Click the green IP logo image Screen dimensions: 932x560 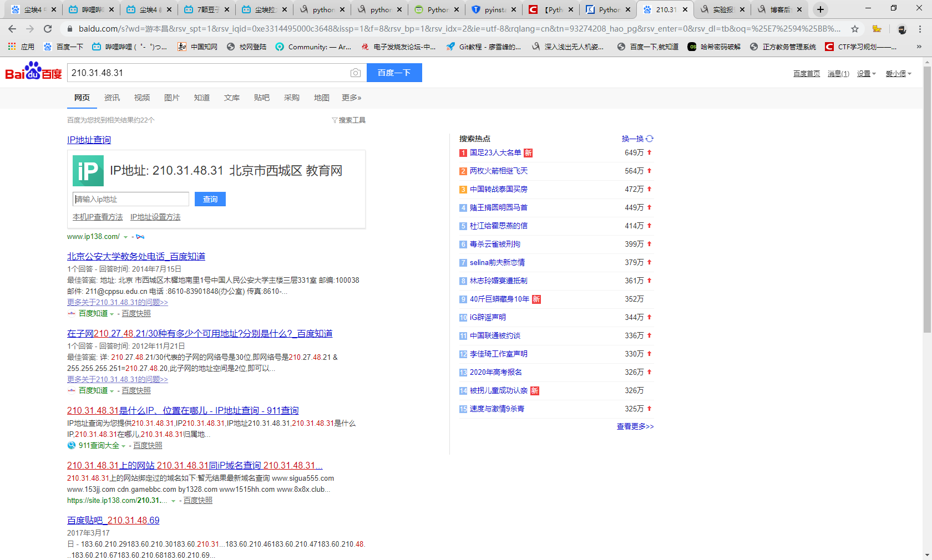[88, 170]
